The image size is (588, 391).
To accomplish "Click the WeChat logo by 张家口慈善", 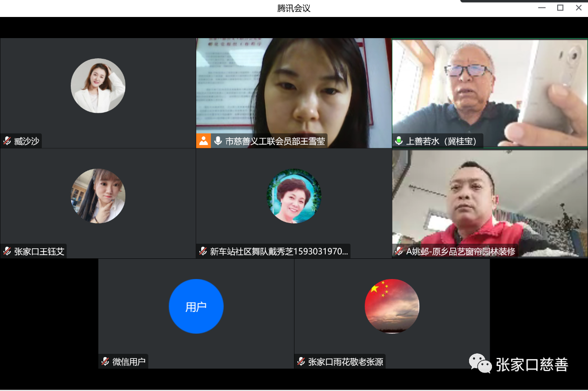I will (x=480, y=363).
